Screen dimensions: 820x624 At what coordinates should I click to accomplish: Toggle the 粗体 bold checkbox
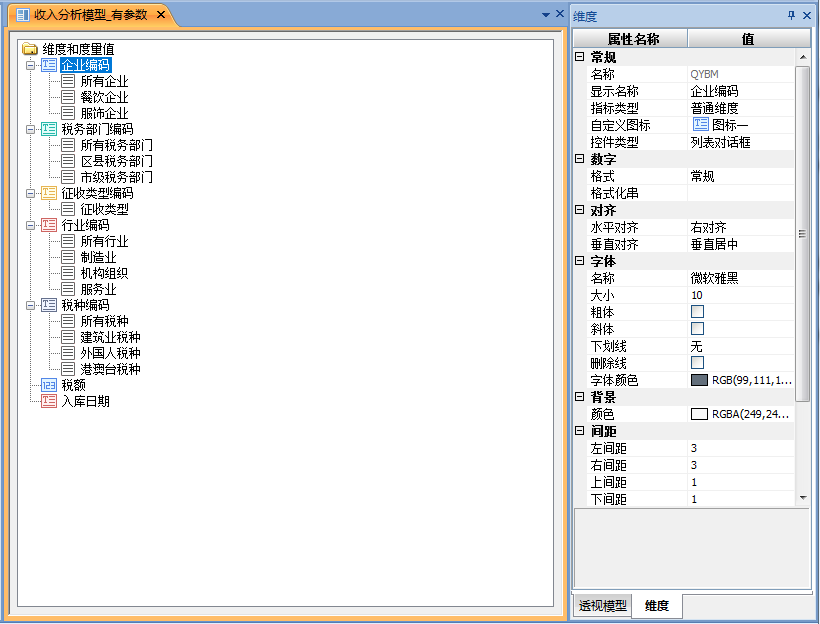[x=698, y=312]
